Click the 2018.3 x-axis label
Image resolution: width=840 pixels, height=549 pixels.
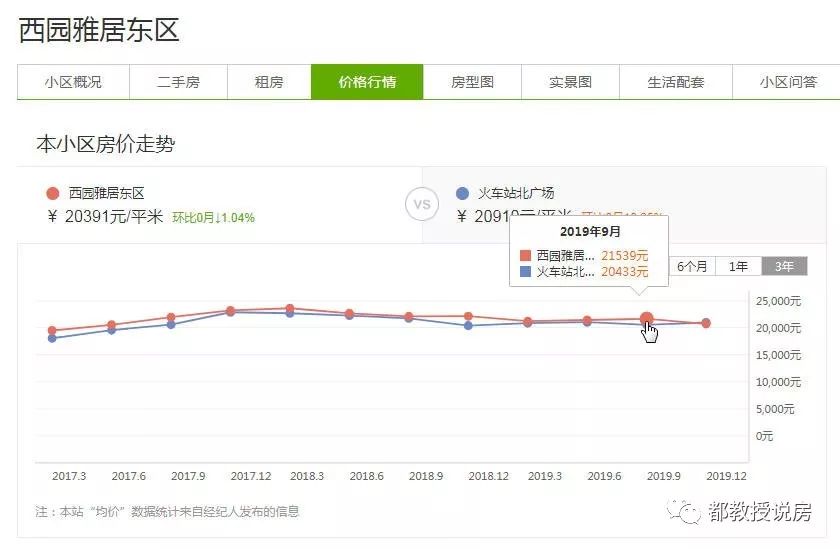[307, 476]
